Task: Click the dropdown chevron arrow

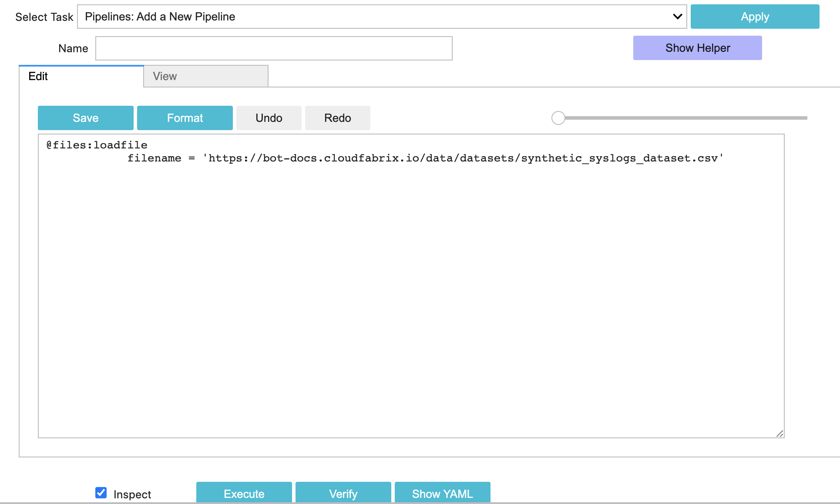Action: click(677, 17)
